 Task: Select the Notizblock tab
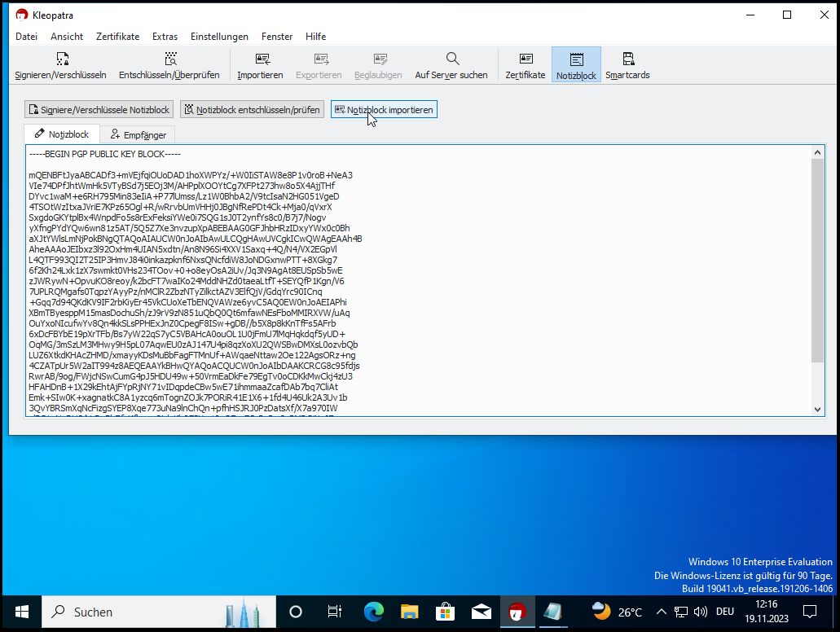(x=62, y=134)
